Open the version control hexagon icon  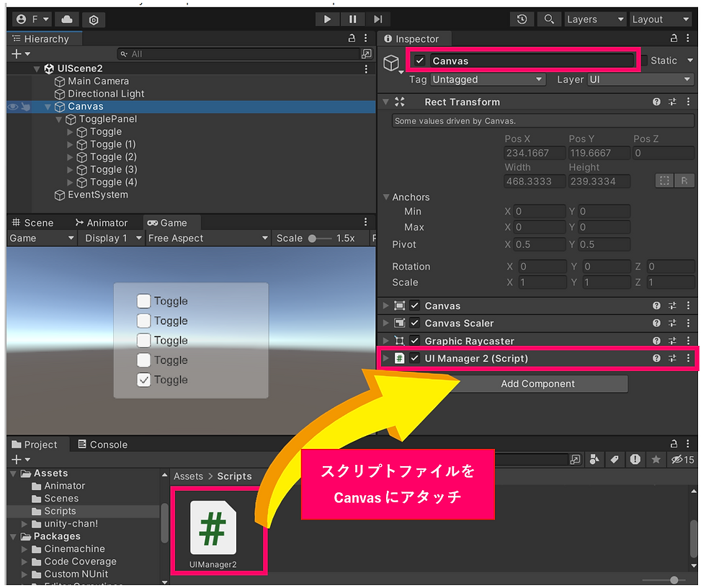[x=94, y=19]
